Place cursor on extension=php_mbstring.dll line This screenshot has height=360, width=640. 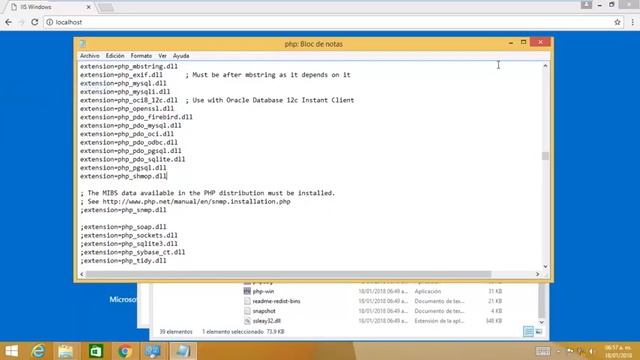tap(129, 66)
